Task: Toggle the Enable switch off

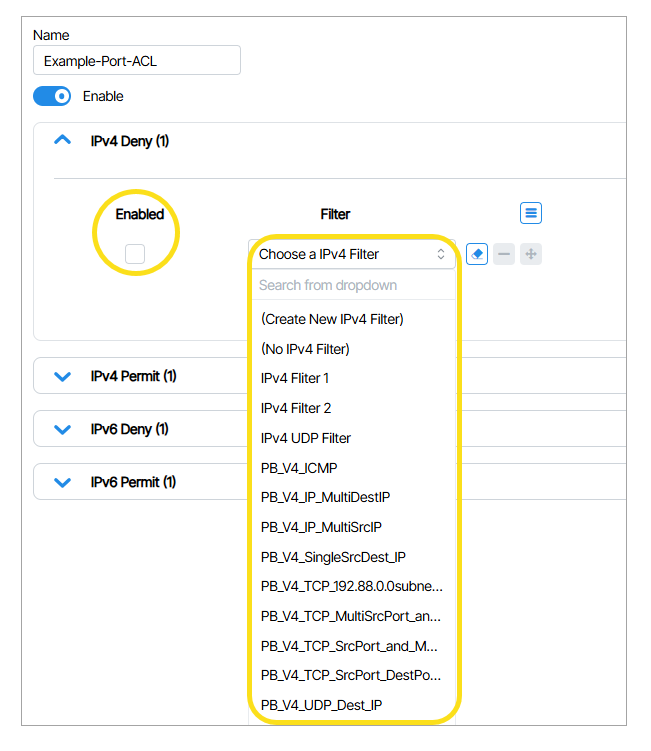Action: 52,96
